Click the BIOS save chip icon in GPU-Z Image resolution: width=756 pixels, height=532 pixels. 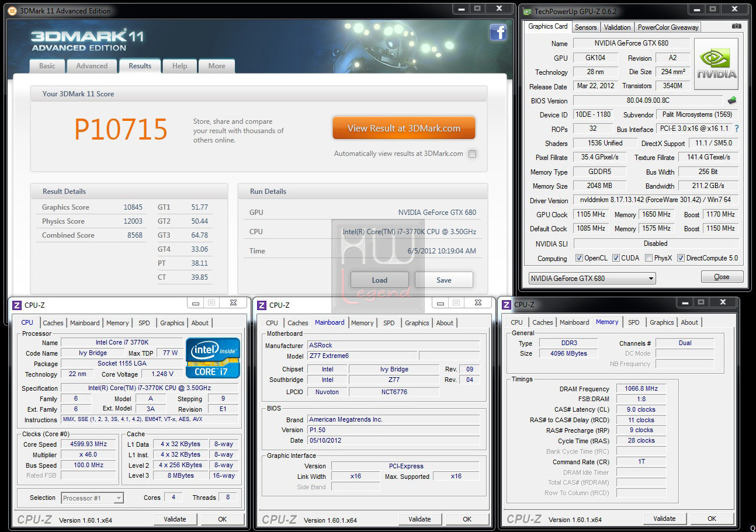pyautogui.click(x=732, y=100)
